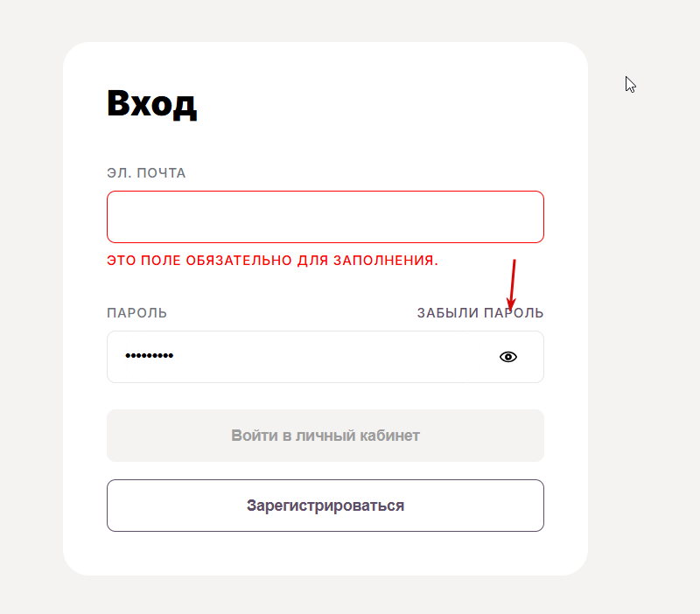The height and width of the screenshot is (614, 700).
Task: Focus the password field with masked dots
Action: click(x=297, y=357)
